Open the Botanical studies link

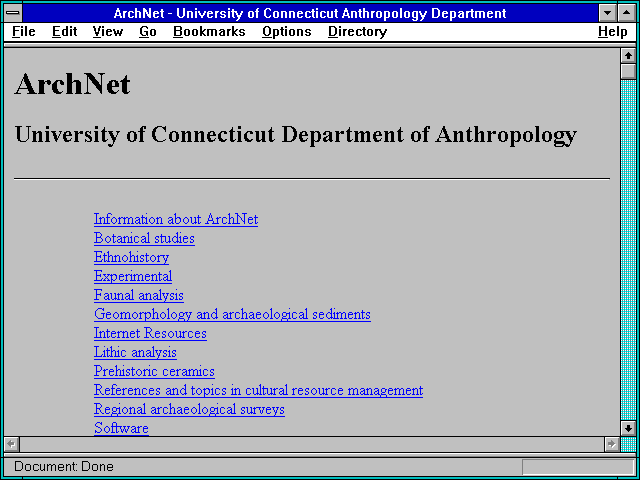click(144, 238)
